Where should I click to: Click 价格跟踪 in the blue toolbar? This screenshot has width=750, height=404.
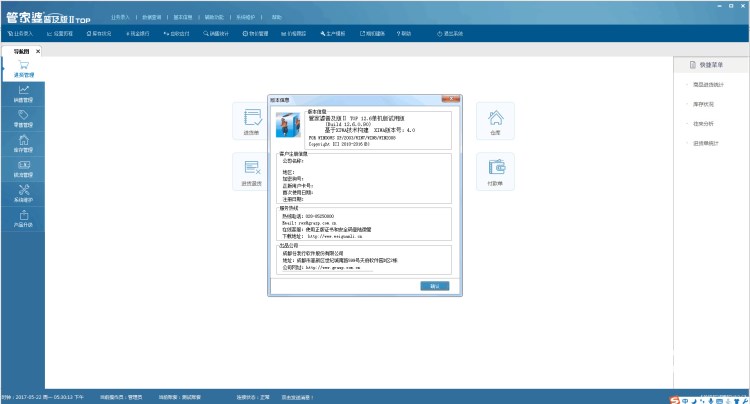pos(294,33)
